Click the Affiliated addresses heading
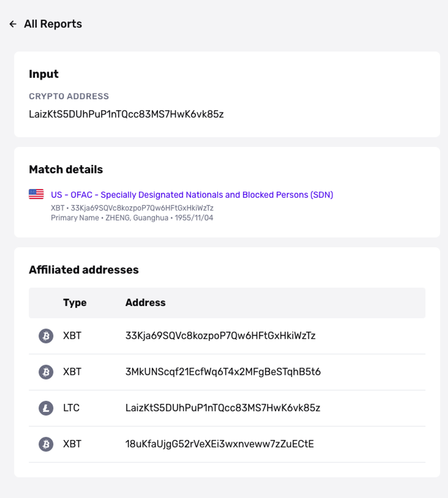 [x=84, y=270]
